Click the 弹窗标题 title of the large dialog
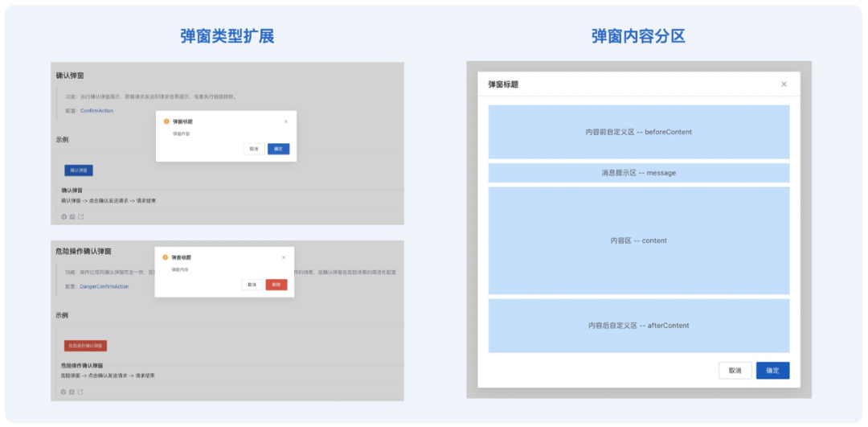Image resolution: width=868 pixels, height=427 pixels. coord(503,84)
